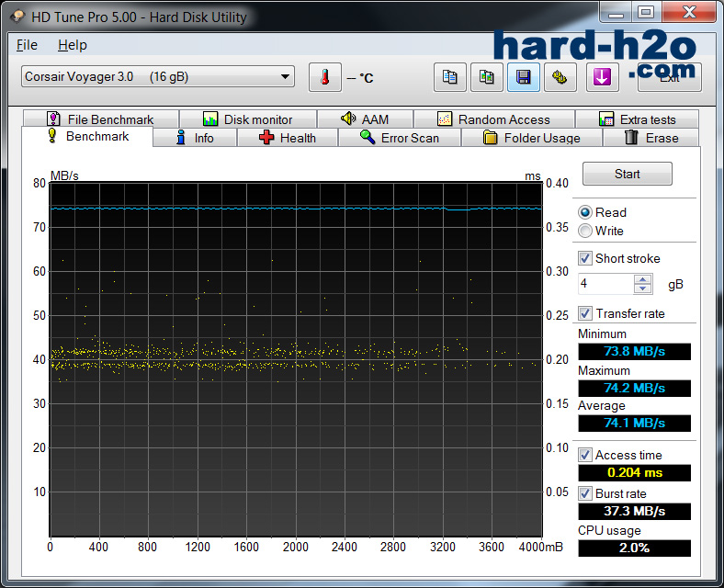
Task: Click the purple download arrow icon
Action: (x=604, y=77)
